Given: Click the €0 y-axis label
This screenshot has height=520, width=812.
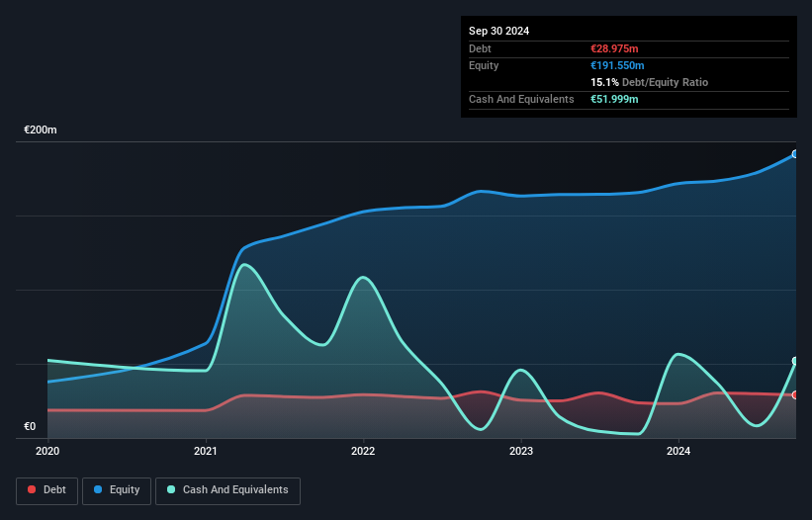Looking at the screenshot, I should click(30, 426).
